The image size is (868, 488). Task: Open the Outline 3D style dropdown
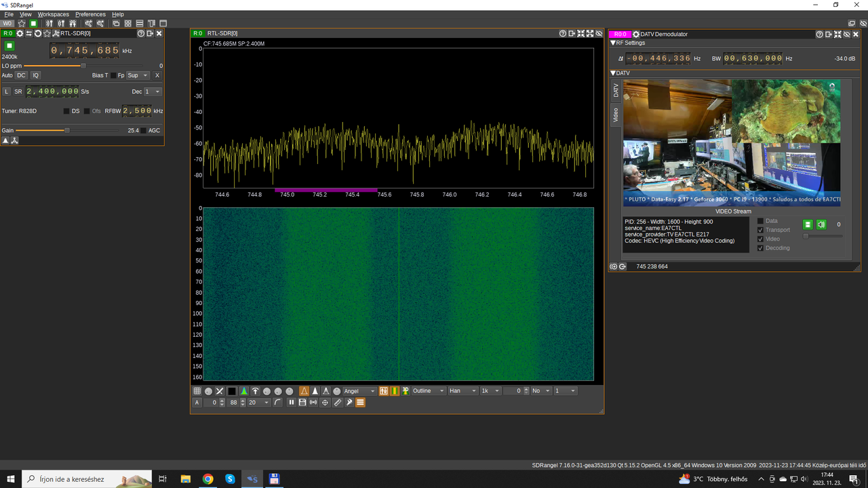[x=429, y=391]
